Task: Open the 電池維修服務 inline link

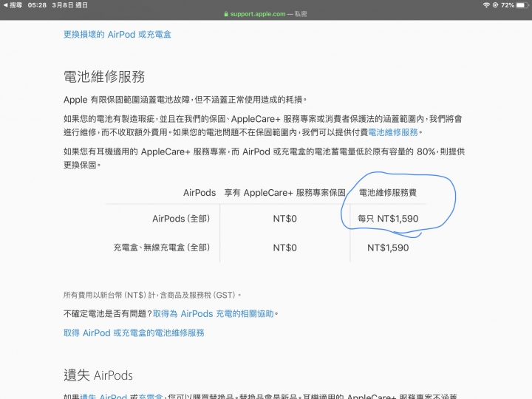Action: coord(393,132)
